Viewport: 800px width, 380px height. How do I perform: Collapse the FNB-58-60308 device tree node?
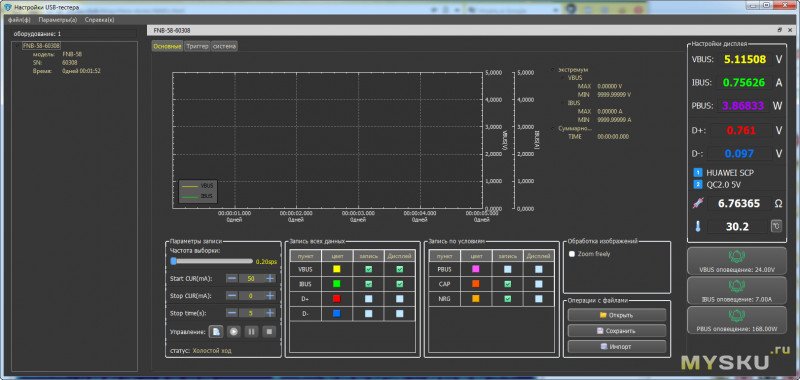[18, 45]
